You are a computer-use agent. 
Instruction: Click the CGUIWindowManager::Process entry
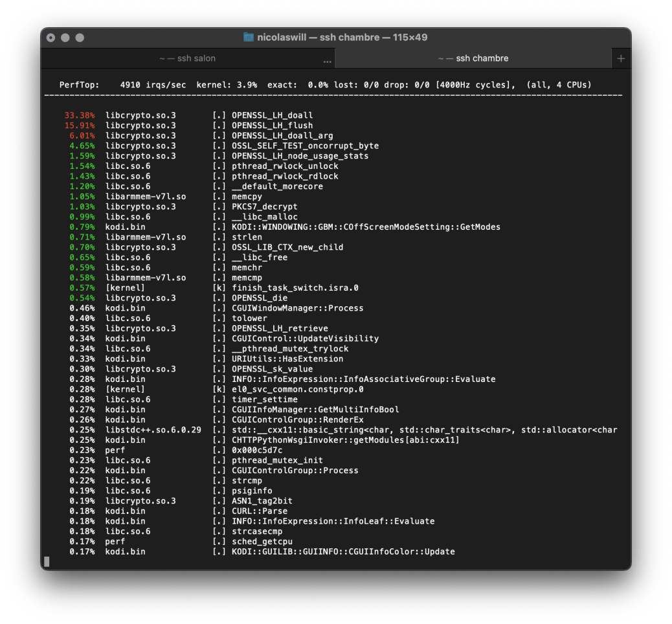pos(297,308)
